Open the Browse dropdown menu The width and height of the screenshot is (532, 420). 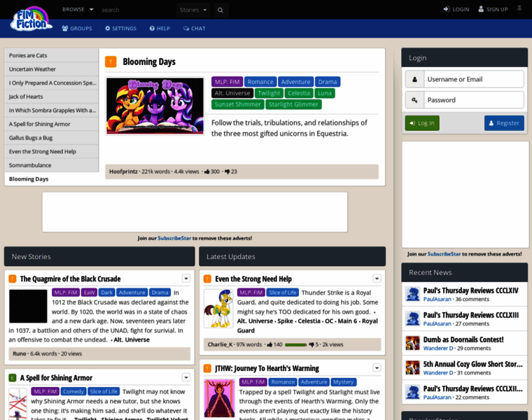[x=78, y=10]
